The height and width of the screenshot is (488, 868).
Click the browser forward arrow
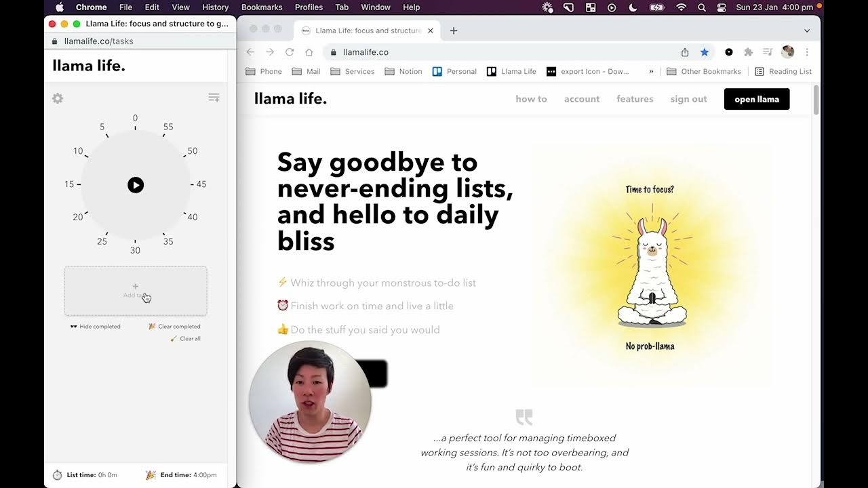click(x=270, y=52)
